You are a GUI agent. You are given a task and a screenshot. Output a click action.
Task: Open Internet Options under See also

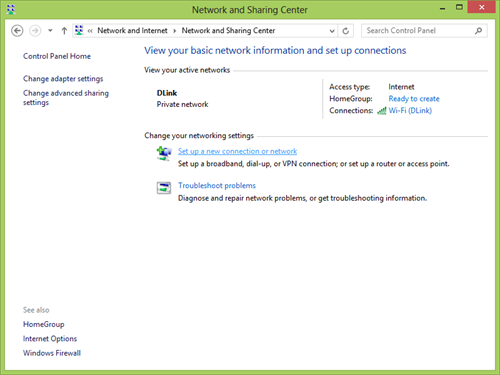50,339
